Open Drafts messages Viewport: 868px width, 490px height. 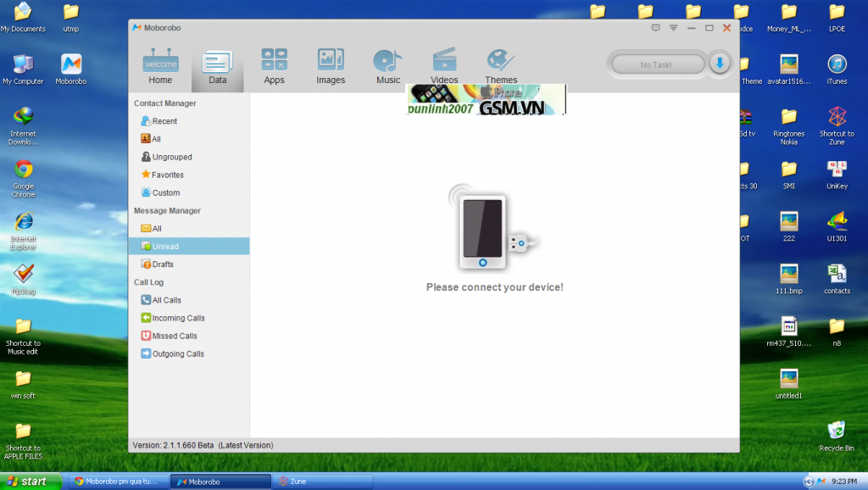157,264
